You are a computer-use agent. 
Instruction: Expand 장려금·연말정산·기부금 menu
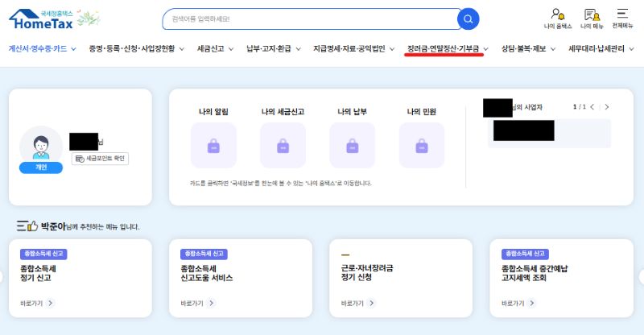pos(448,48)
